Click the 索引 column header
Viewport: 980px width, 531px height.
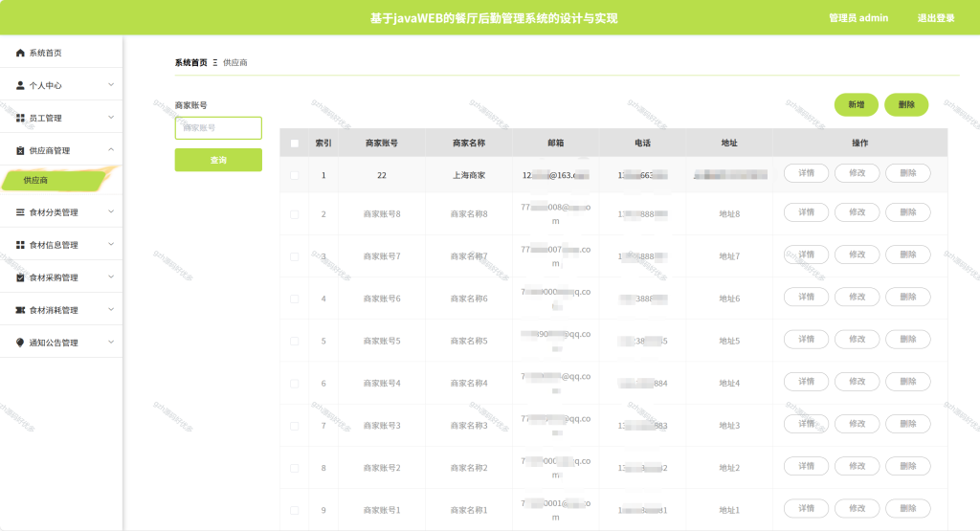pyautogui.click(x=323, y=144)
